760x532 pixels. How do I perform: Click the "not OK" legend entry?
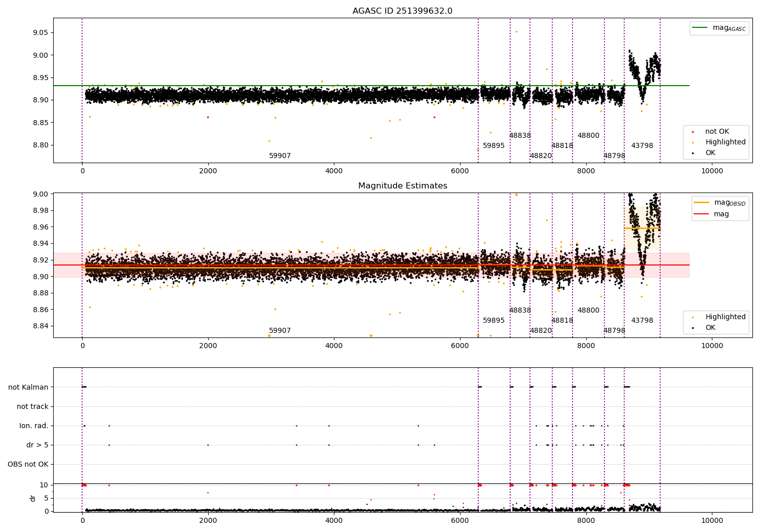pos(716,132)
